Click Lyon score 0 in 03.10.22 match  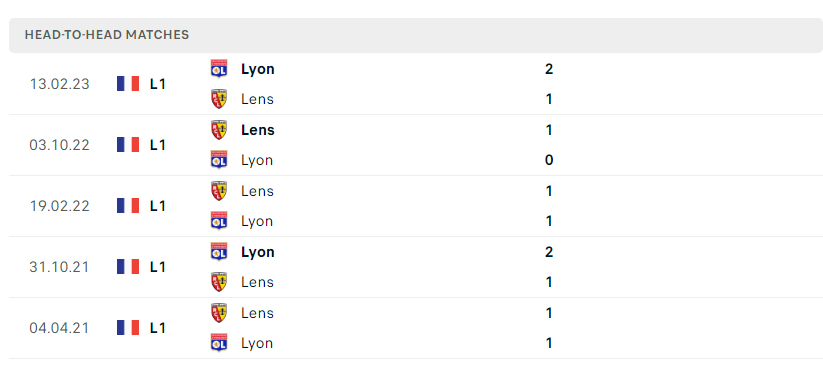(549, 160)
